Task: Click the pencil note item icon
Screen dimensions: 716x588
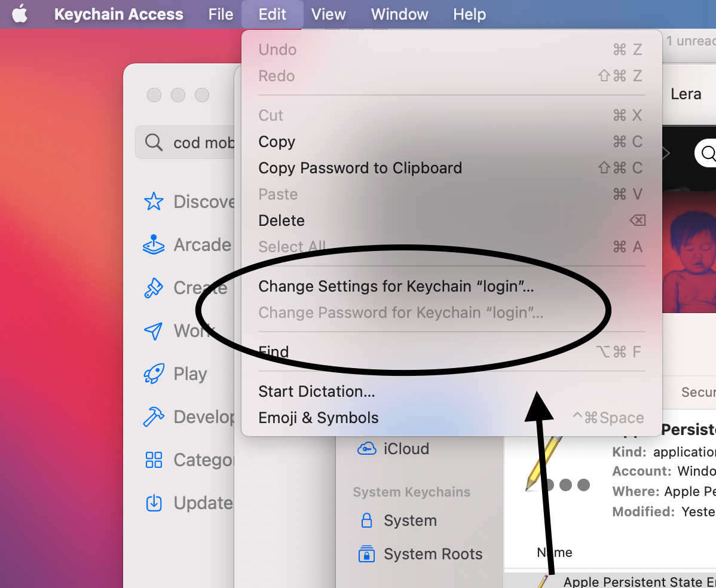Action: click(x=543, y=463)
